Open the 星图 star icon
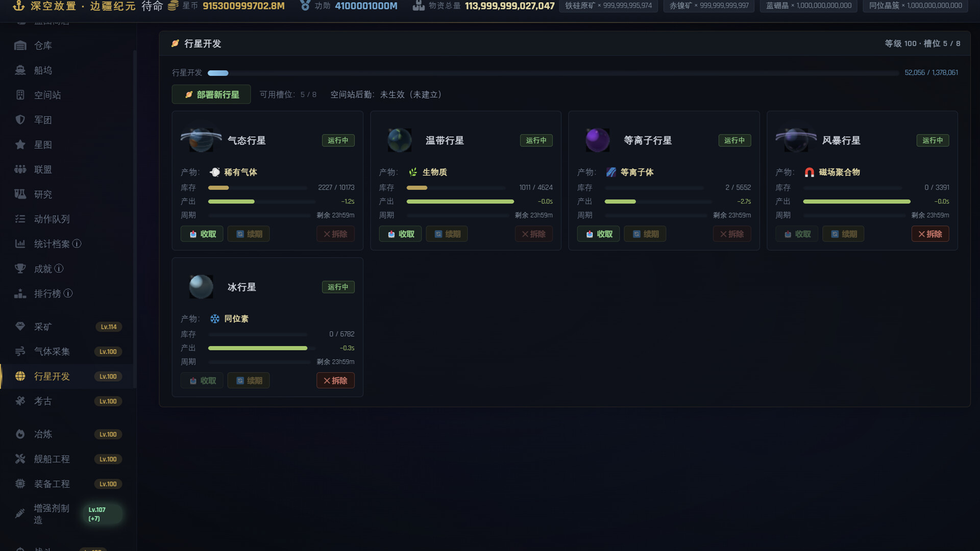The image size is (980, 551). pos(20,144)
